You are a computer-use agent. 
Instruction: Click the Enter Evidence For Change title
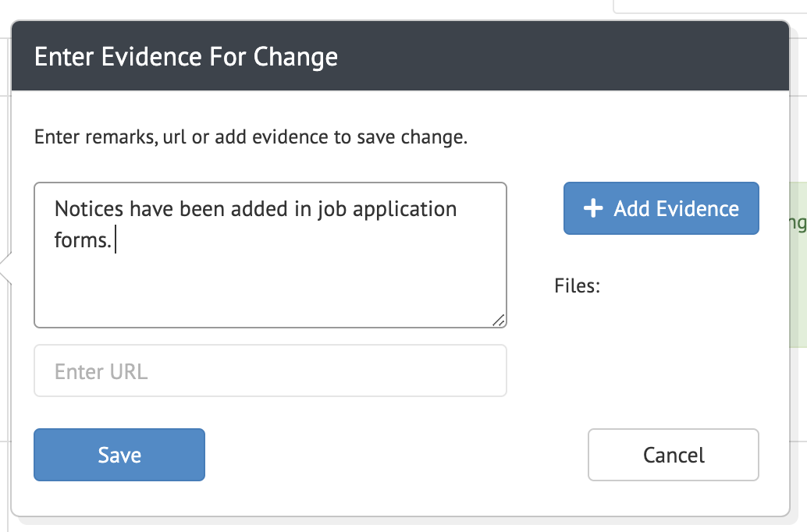pyautogui.click(x=187, y=57)
